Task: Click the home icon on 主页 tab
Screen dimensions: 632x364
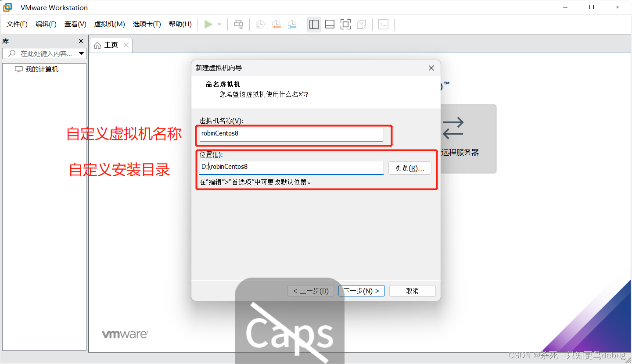Action: (x=98, y=45)
